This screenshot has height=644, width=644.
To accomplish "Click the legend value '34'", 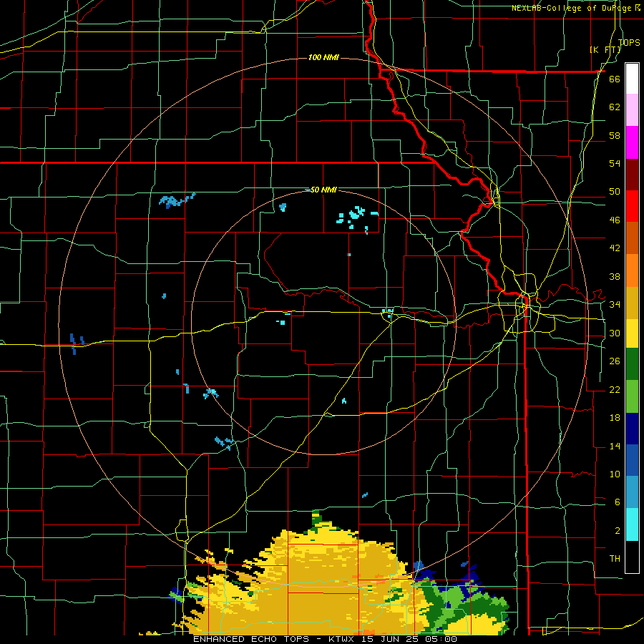I will pos(615,305).
